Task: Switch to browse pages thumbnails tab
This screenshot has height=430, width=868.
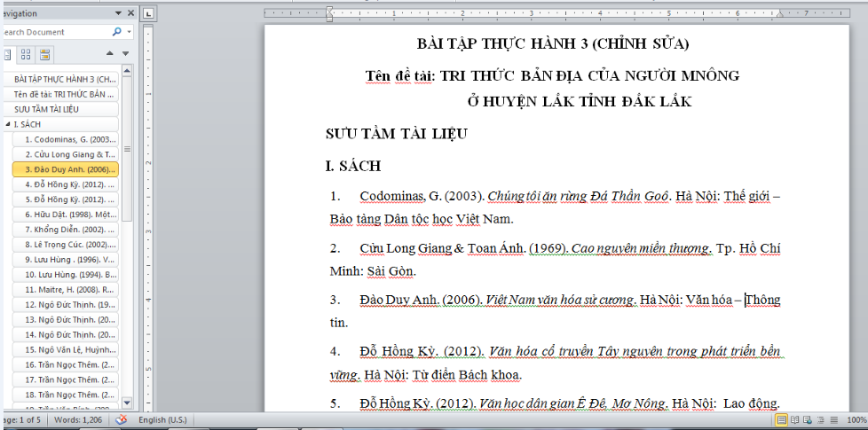Action: tap(26, 54)
